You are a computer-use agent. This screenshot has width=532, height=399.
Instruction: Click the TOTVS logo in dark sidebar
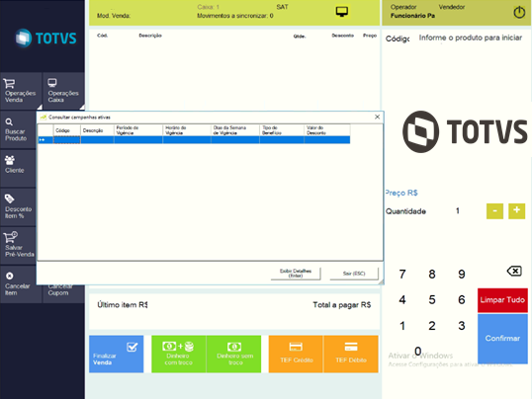45,38
